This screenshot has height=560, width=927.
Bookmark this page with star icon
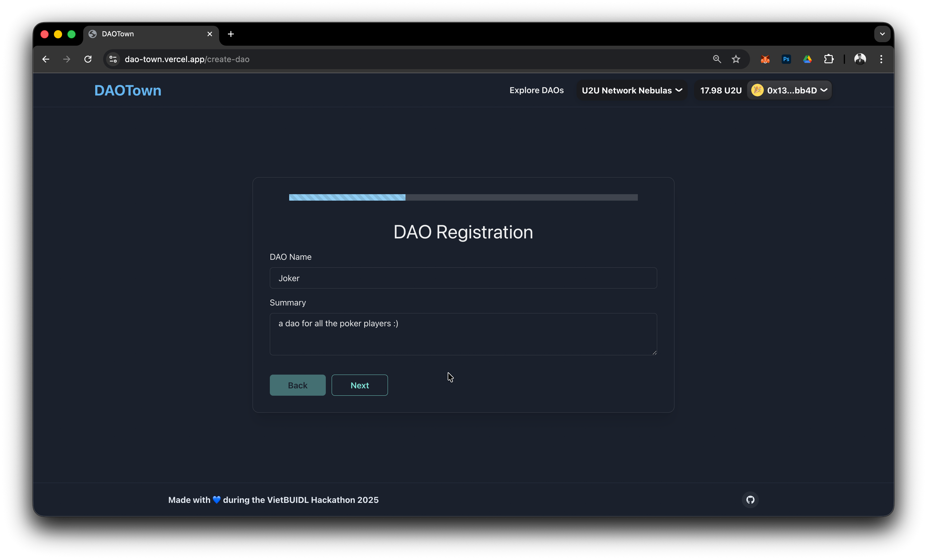[x=736, y=59]
